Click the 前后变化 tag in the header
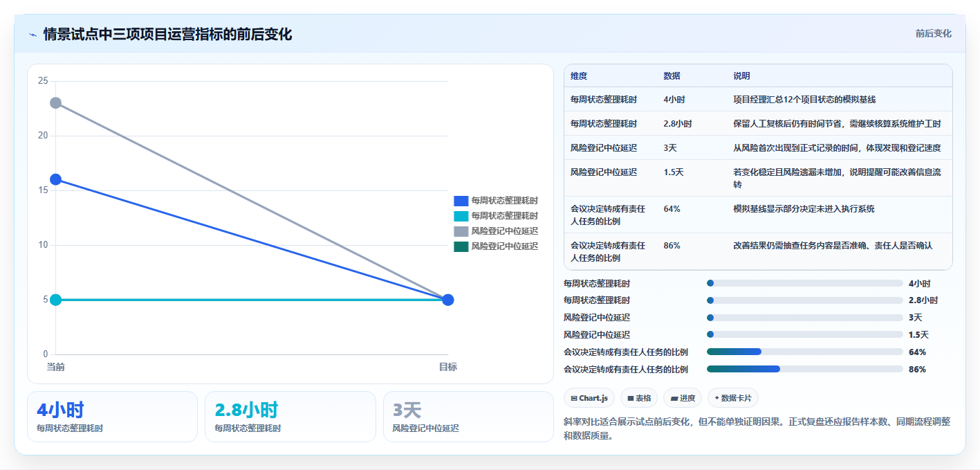The image size is (980, 470). tap(933, 33)
